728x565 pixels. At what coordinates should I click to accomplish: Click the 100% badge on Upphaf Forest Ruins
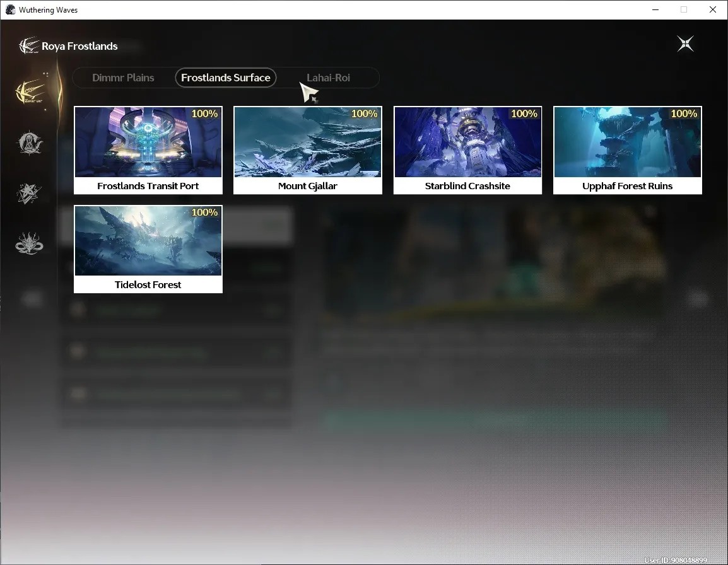683,114
